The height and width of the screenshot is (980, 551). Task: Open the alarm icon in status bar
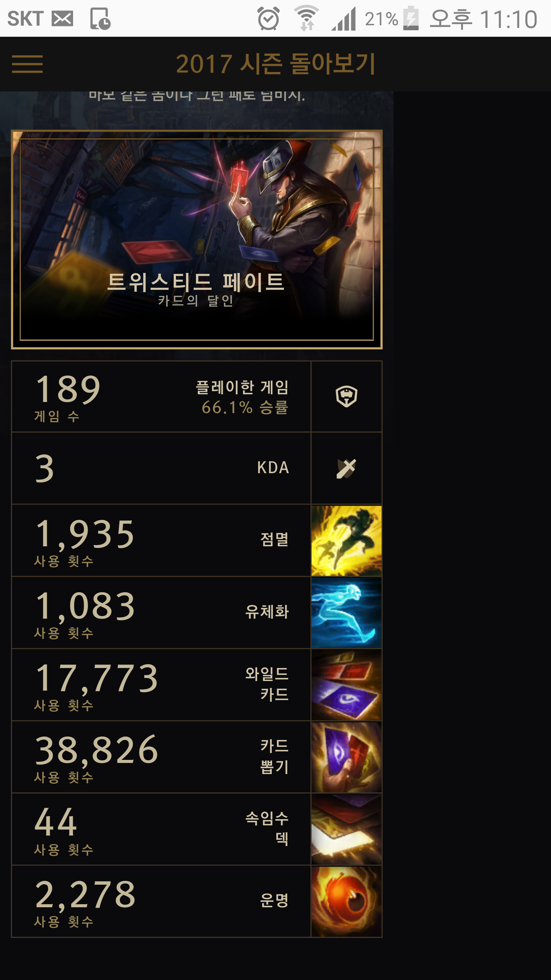pyautogui.click(x=269, y=18)
